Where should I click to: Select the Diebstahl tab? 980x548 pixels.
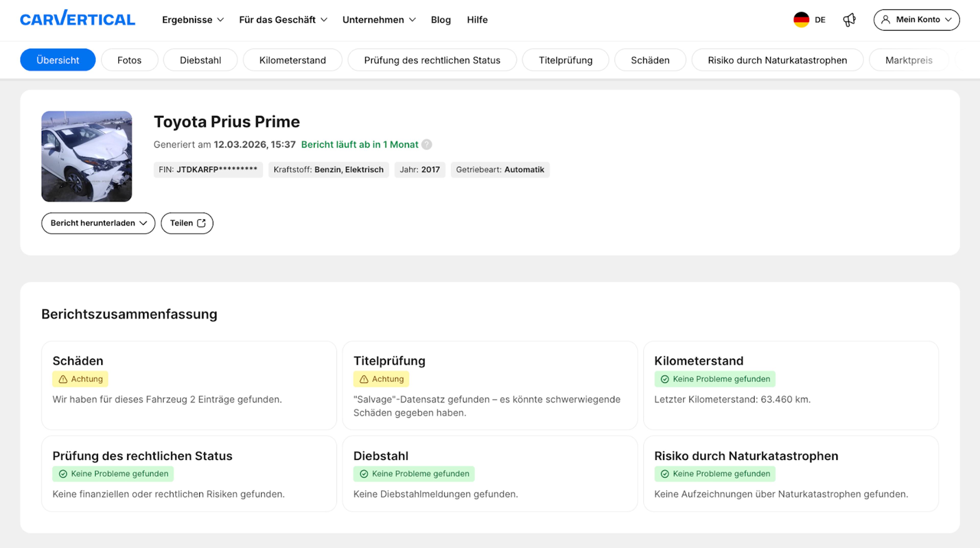(x=200, y=60)
